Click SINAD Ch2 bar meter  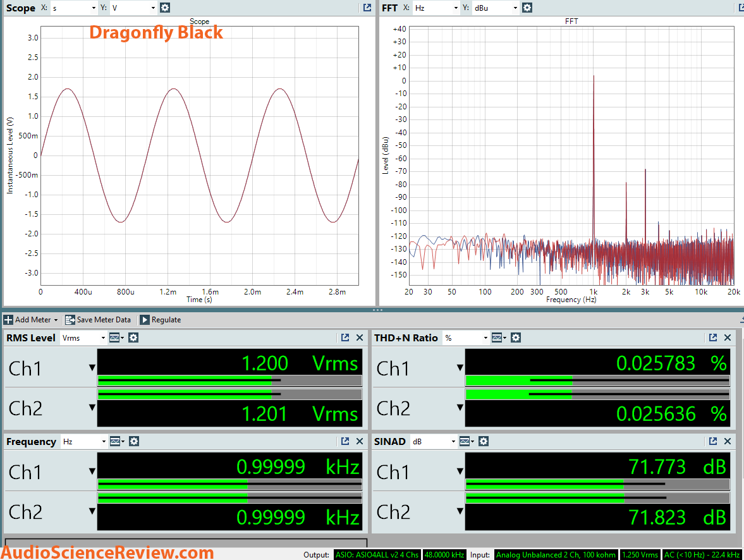[598, 498]
